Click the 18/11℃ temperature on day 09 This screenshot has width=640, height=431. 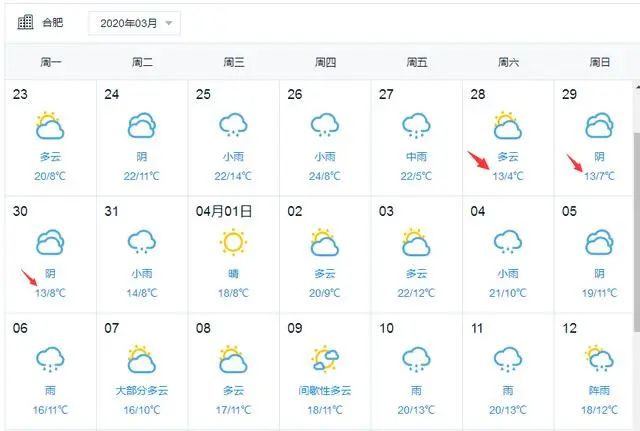click(x=325, y=410)
